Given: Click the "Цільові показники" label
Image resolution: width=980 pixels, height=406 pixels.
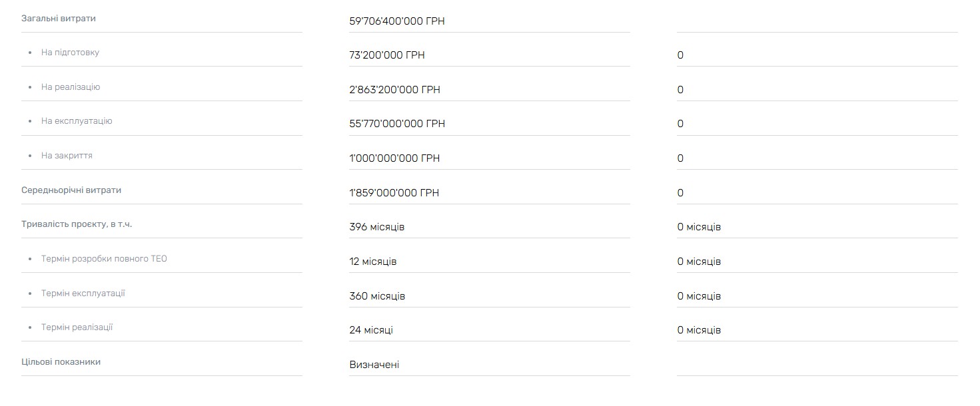Looking at the screenshot, I should [x=61, y=362].
